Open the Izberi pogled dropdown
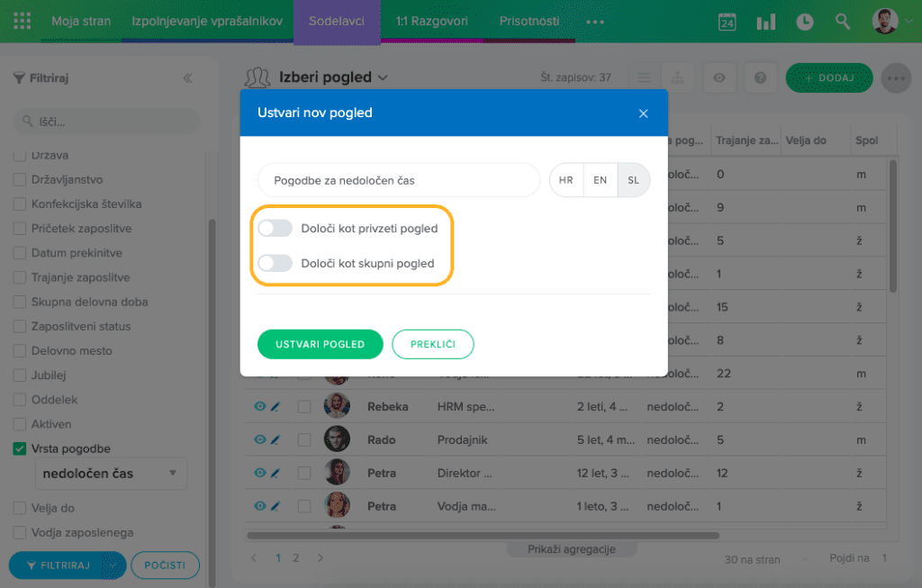The height and width of the screenshot is (588, 922). click(x=333, y=77)
